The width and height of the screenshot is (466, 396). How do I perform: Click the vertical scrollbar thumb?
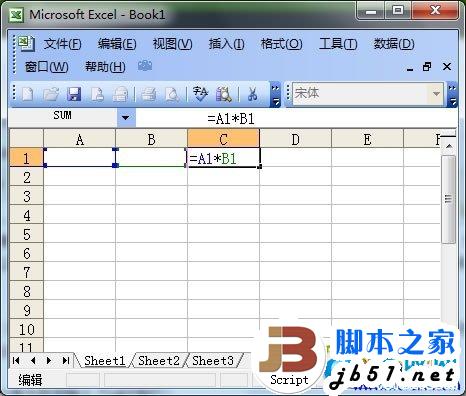coord(449,199)
